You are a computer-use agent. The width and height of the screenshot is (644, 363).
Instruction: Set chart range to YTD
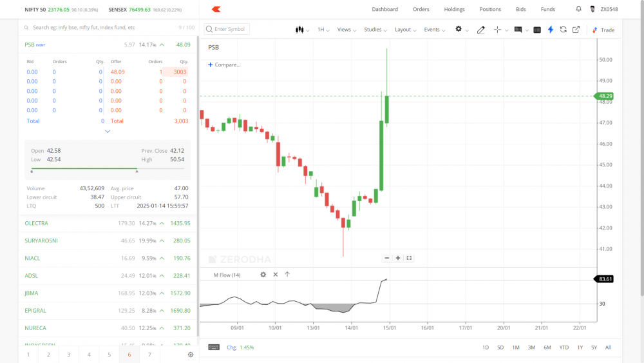(x=564, y=348)
